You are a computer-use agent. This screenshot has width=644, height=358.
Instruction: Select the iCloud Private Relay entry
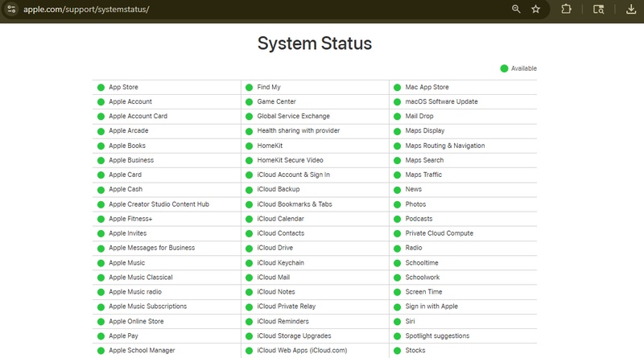[x=287, y=307]
